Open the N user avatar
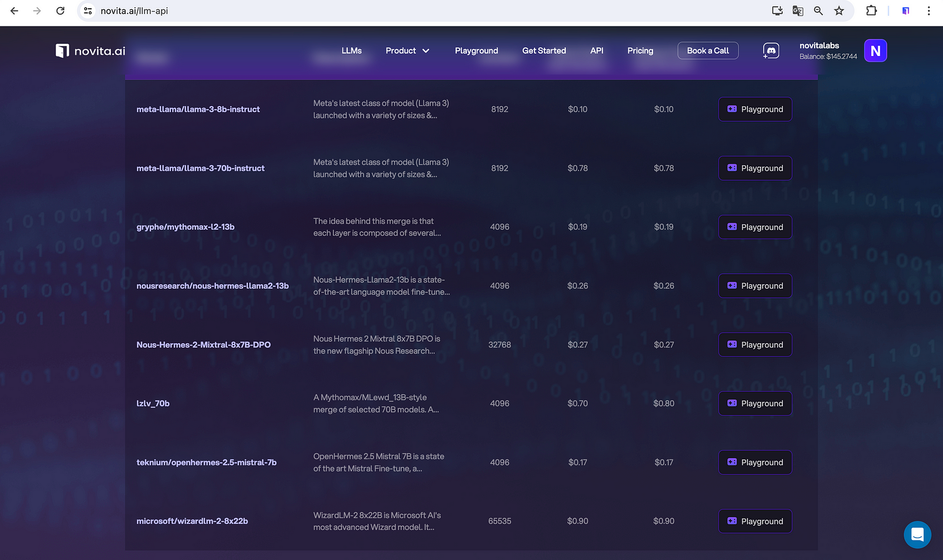This screenshot has height=560, width=943. 875,51
